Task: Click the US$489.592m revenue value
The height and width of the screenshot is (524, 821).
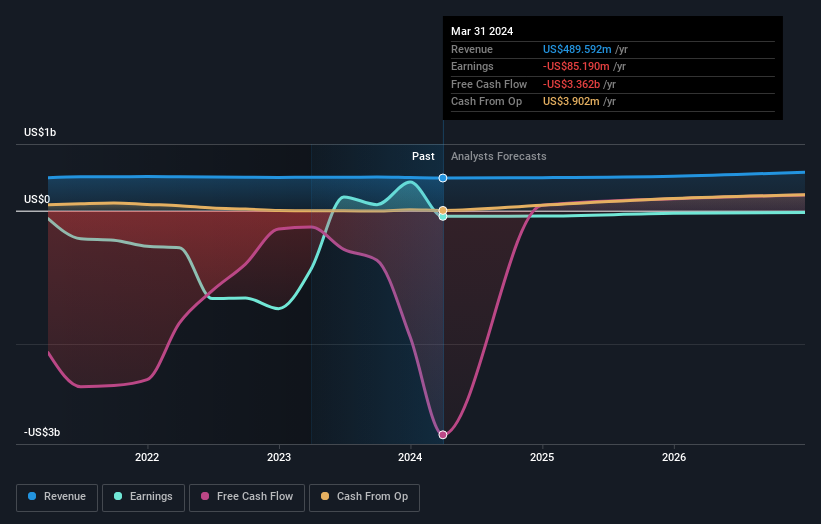Action: 577,49
